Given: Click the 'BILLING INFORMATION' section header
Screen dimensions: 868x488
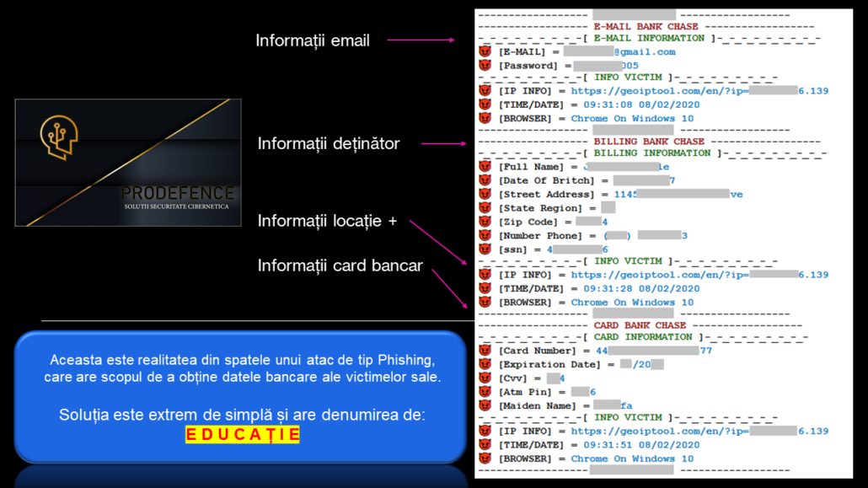Looking at the screenshot, I should [x=652, y=153].
